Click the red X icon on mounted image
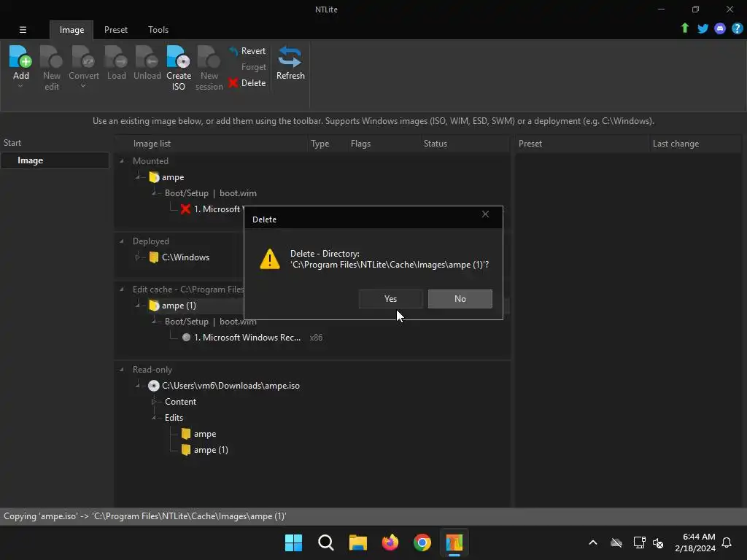This screenshot has width=747, height=560. point(185,209)
